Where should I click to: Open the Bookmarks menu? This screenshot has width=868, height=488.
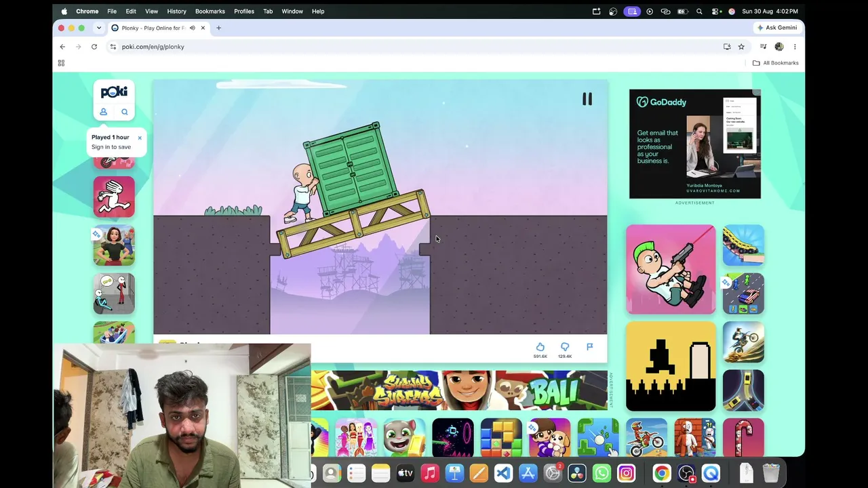click(x=210, y=11)
